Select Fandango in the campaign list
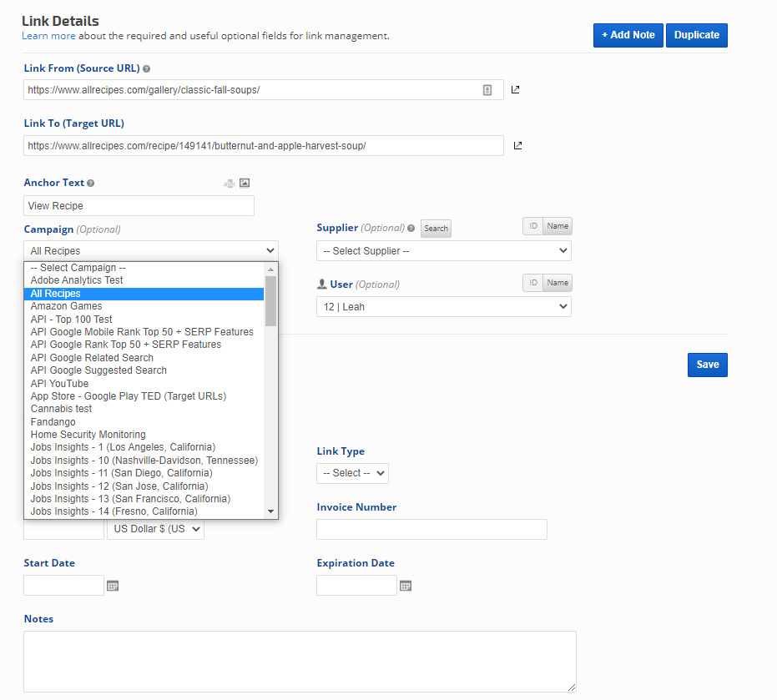 pyautogui.click(x=53, y=422)
